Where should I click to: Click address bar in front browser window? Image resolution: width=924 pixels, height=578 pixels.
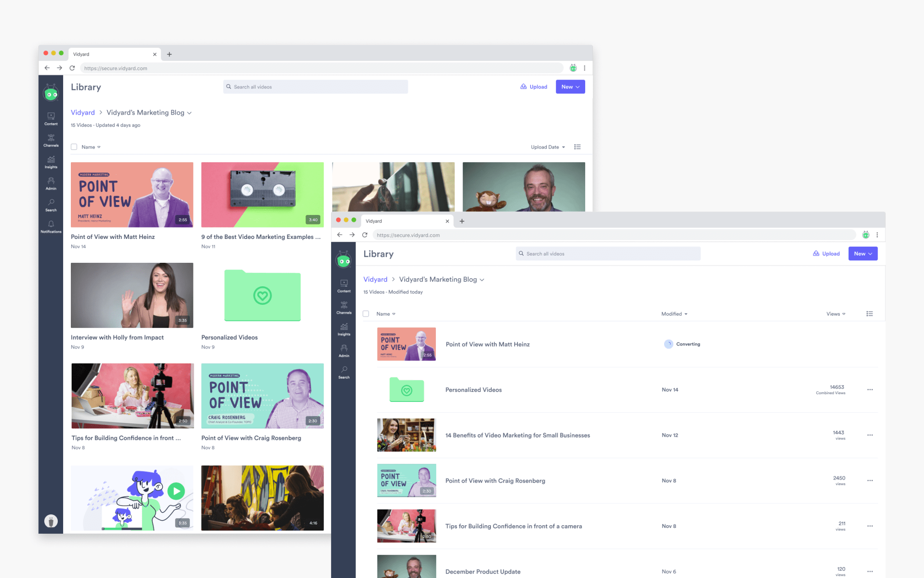(x=614, y=235)
